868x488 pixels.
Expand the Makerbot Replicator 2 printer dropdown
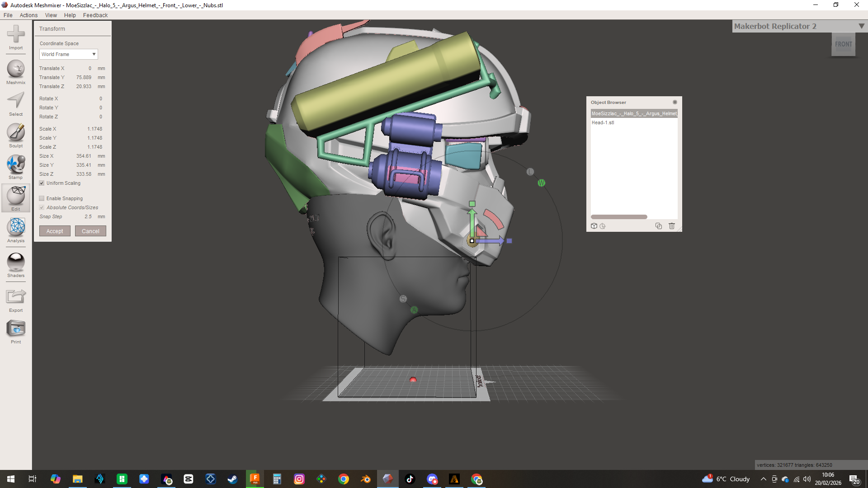[x=861, y=26]
